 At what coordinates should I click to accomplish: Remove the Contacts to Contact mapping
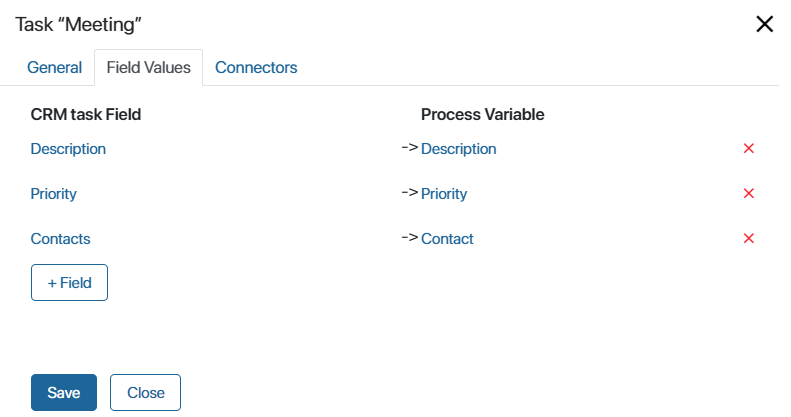pos(749,238)
